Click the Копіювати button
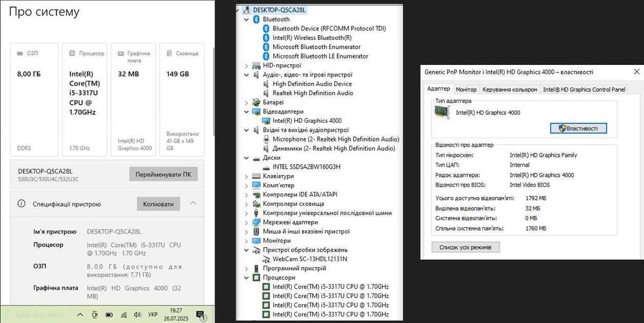644x323 pixels. pyautogui.click(x=158, y=204)
